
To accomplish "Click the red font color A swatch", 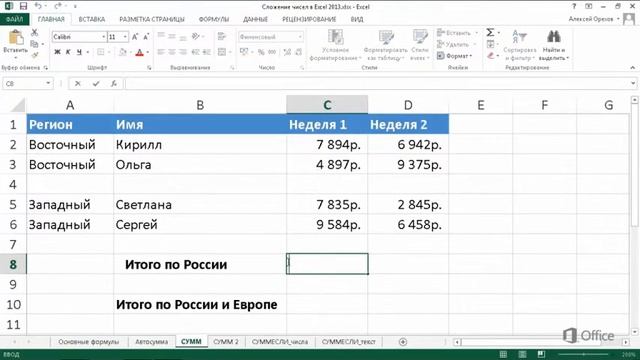I will 140,52.
